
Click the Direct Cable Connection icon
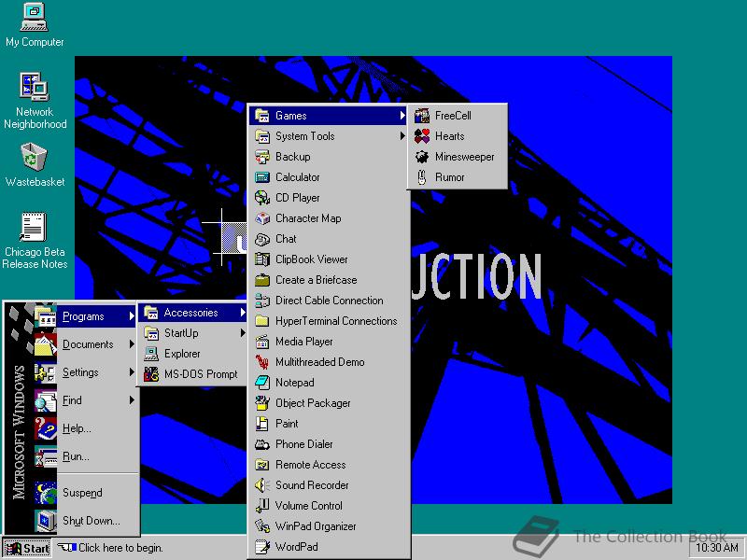click(262, 301)
